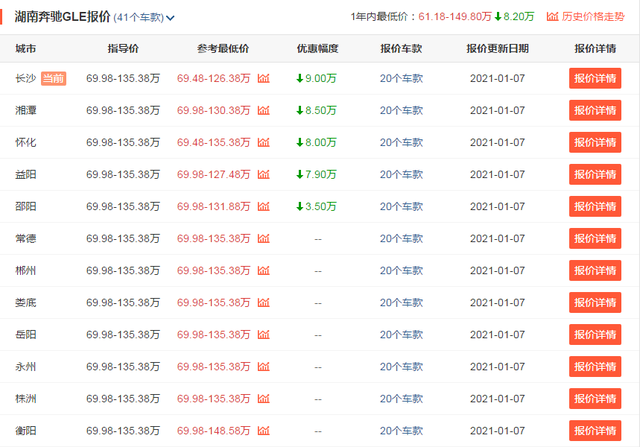Select city name 衡阳
The image size is (640, 447).
tap(26, 431)
